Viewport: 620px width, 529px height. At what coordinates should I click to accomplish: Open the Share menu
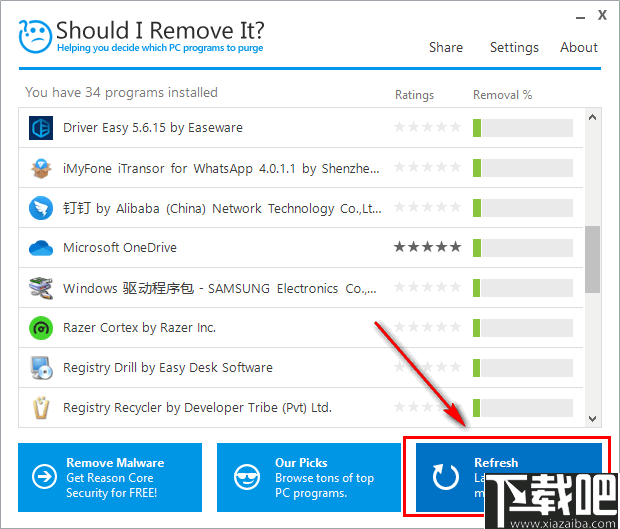[x=446, y=47]
